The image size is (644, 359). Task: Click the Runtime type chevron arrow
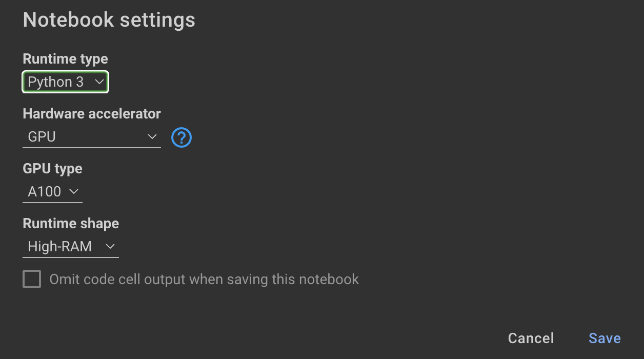[x=99, y=82]
